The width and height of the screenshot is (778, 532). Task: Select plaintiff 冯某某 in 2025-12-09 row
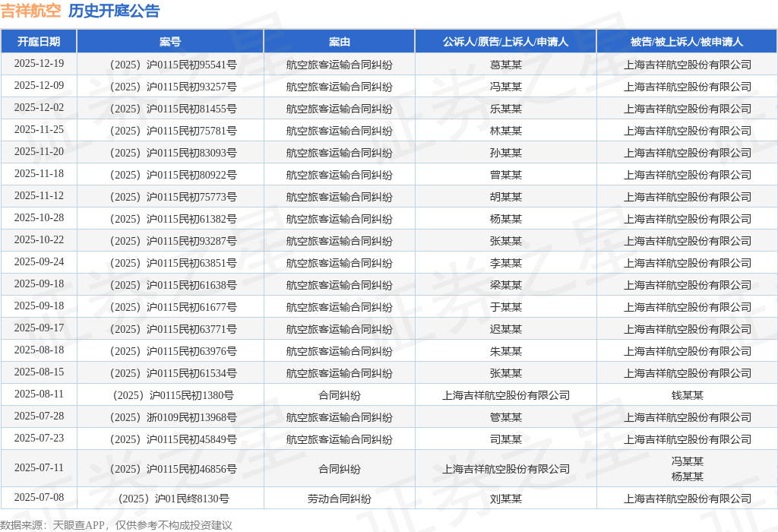pyautogui.click(x=505, y=87)
